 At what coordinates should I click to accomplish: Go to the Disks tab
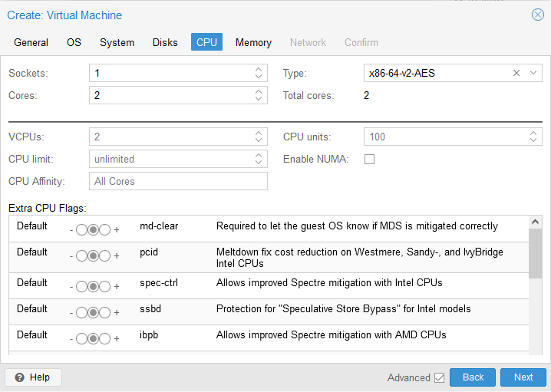point(165,42)
